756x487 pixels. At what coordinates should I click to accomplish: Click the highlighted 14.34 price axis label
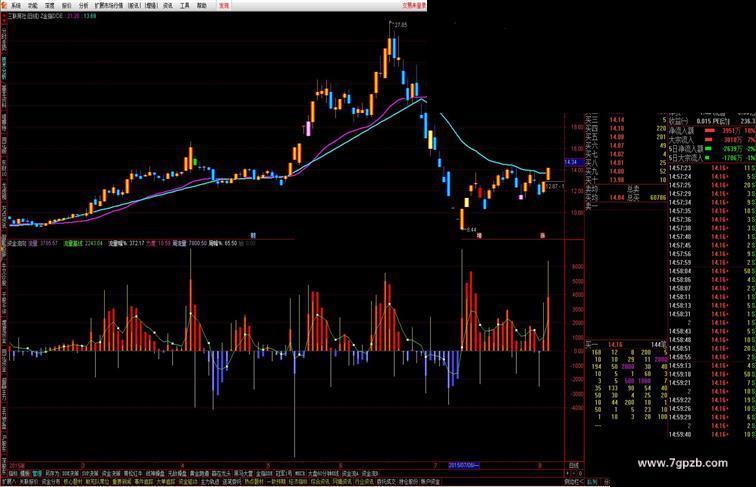tap(572, 162)
